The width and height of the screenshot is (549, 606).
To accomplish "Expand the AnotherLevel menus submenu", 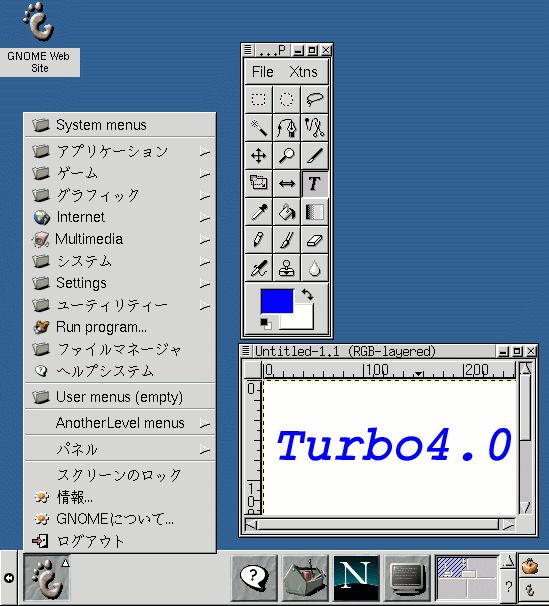I will pyautogui.click(x=120, y=423).
